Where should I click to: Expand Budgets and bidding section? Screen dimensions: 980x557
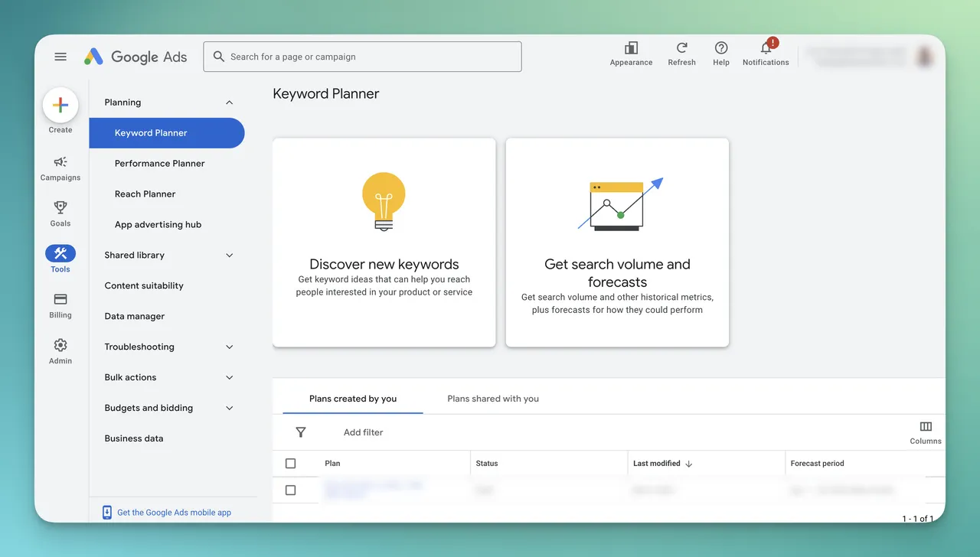229,409
